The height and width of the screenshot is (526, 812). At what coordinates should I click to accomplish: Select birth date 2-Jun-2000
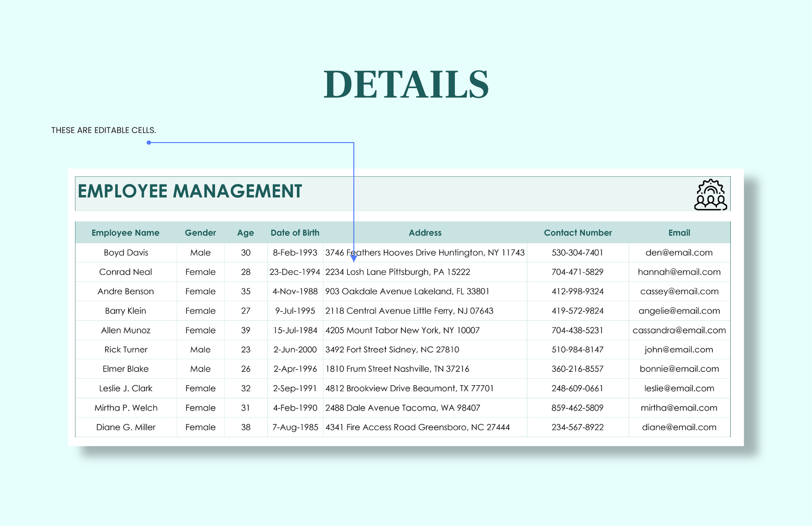click(x=295, y=350)
